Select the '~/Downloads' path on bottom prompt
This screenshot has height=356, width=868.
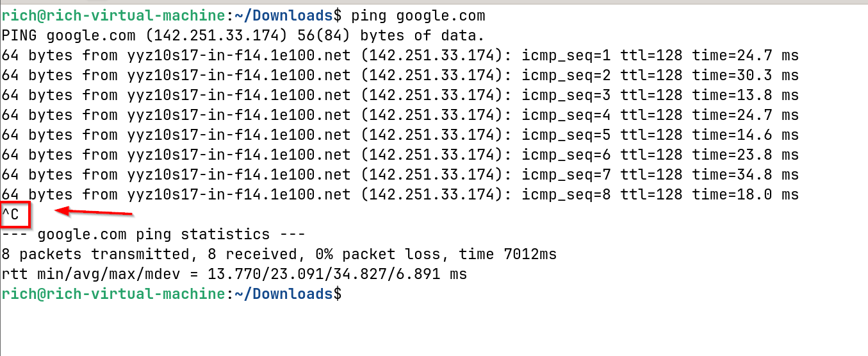click(284, 294)
